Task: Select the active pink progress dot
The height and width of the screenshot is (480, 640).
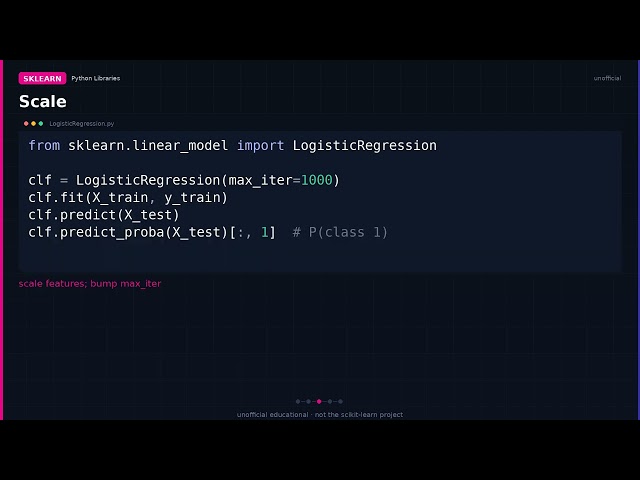Action: (319, 401)
